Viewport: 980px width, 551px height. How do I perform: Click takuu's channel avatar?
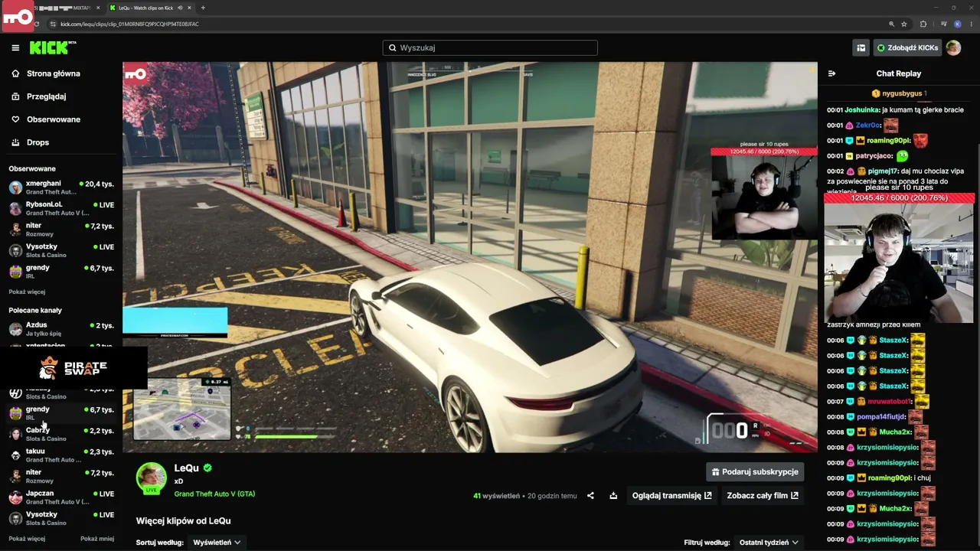point(15,455)
